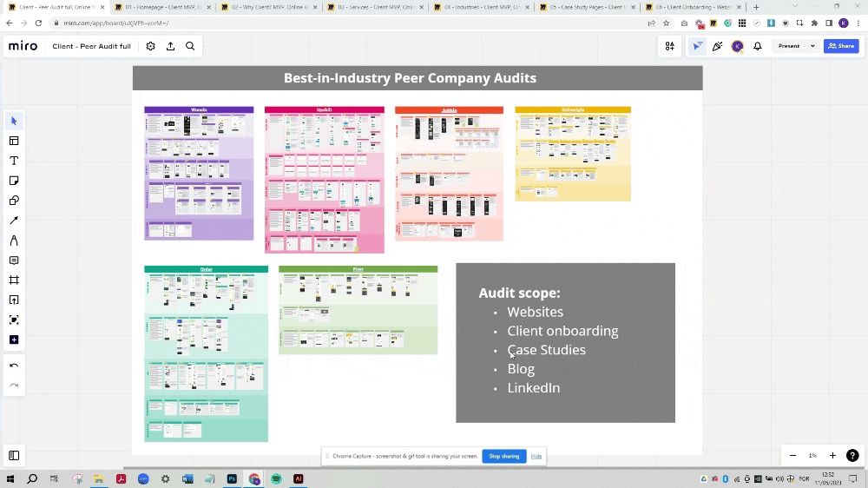
Task: Switch to the 05 - Case Study Pages tab
Action: [x=588, y=7]
